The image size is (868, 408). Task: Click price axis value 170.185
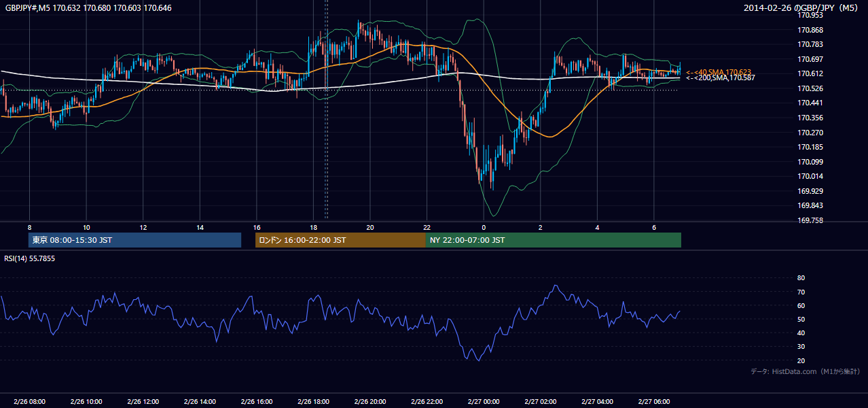(810, 147)
